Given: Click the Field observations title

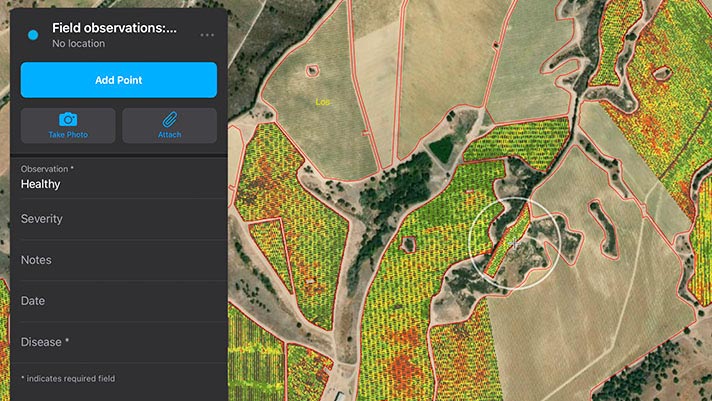Looking at the screenshot, I should pos(114,28).
